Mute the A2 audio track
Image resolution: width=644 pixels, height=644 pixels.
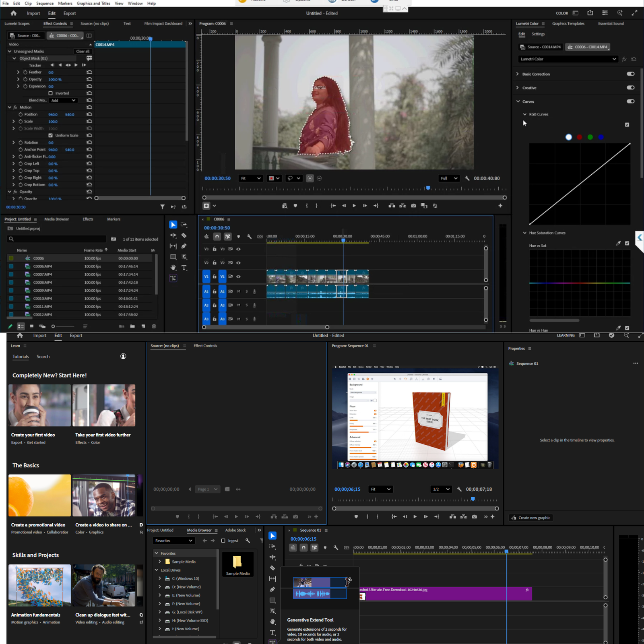239,305
